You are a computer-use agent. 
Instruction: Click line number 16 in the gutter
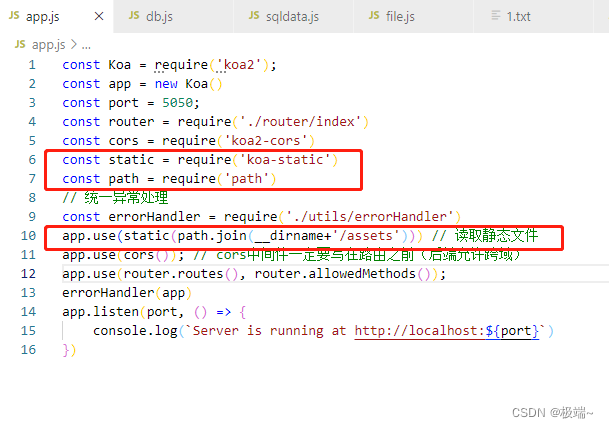[x=28, y=350]
